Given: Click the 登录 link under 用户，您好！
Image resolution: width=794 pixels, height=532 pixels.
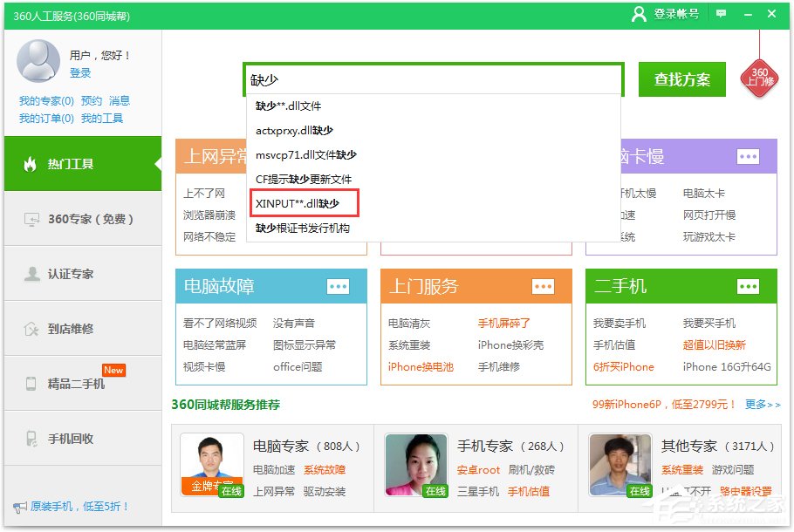Looking at the screenshot, I should pyautogui.click(x=79, y=73).
